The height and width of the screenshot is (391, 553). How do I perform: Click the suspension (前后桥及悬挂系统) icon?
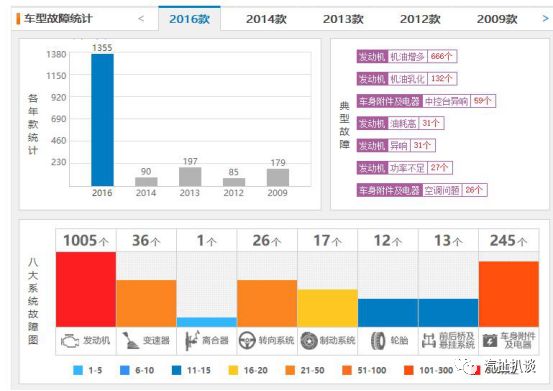(429, 341)
